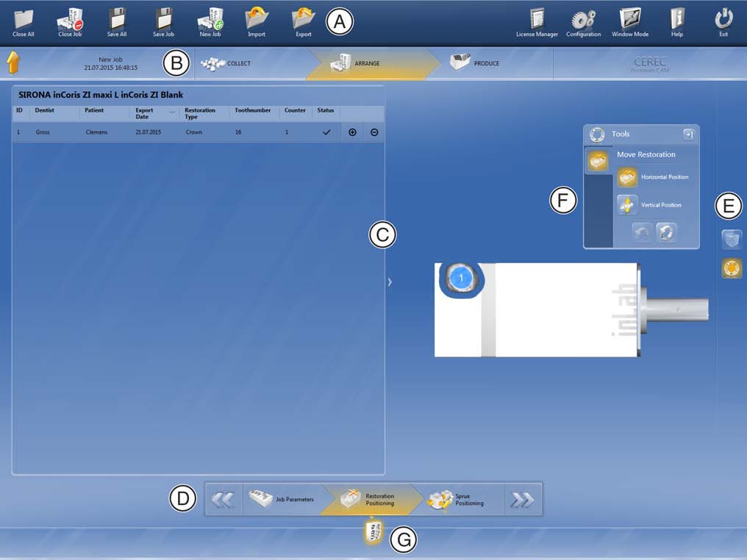
Task: Click the 'Crown' restoration type cell
Action: coord(194,132)
